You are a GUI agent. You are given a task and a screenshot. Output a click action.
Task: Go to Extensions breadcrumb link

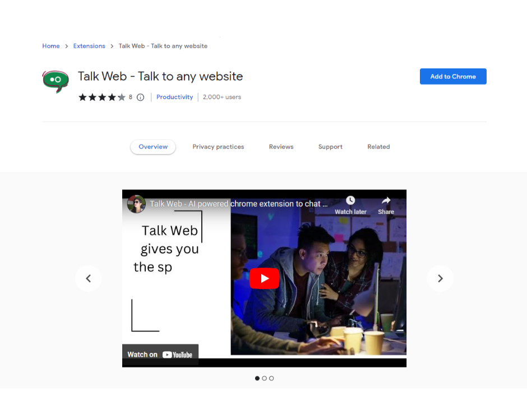pos(89,46)
